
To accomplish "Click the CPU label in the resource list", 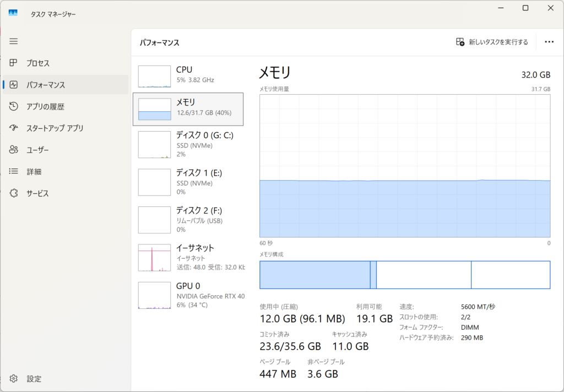I will pyautogui.click(x=184, y=69).
